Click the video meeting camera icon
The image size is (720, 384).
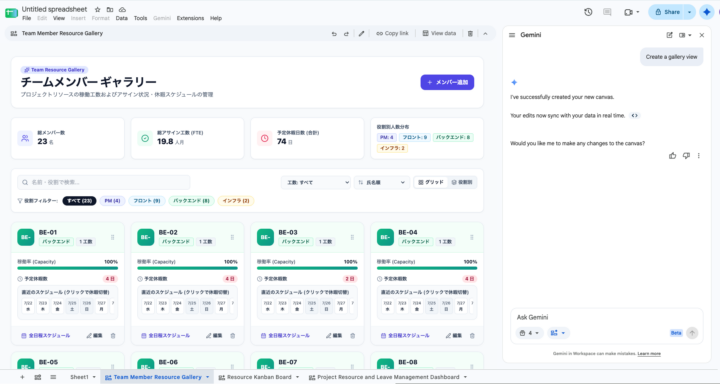tap(628, 12)
